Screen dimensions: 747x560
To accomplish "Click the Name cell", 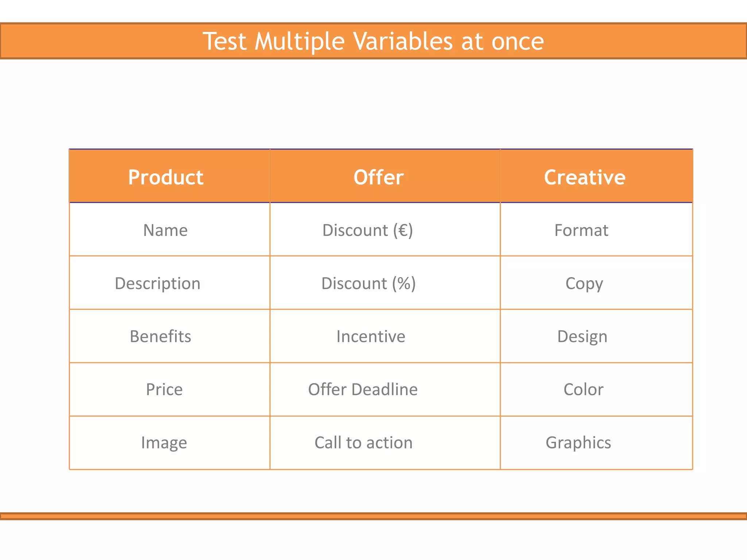I will [x=165, y=230].
